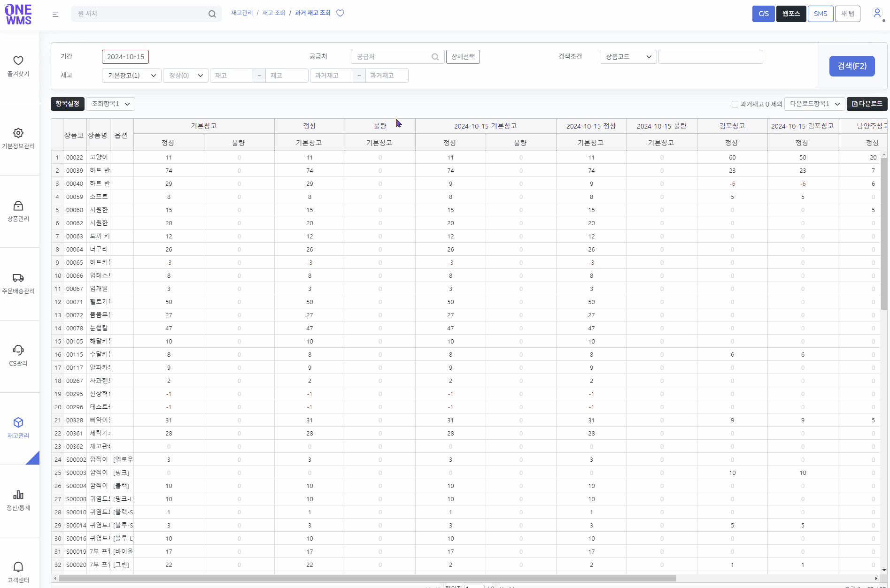Screen dimensions: 890x588
Task: Click the horizontal table scrollbar
Action: tap(368, 579)
